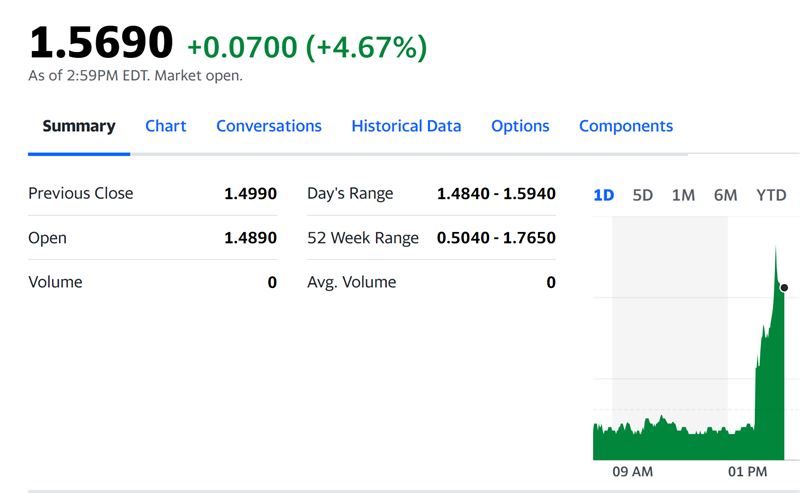Switch to the Conversations tab
This screenshot has height=493, width=800.
(269, 126)
